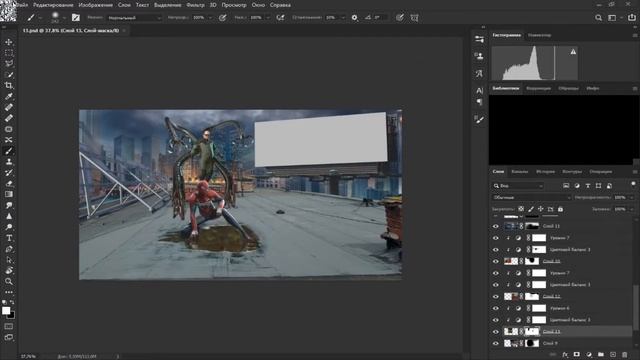Image resolution: width=640 pixels, height=360 pixels.
Task: Select the Zoom tool
Action: pyautogui.click(x=9, y=281)
